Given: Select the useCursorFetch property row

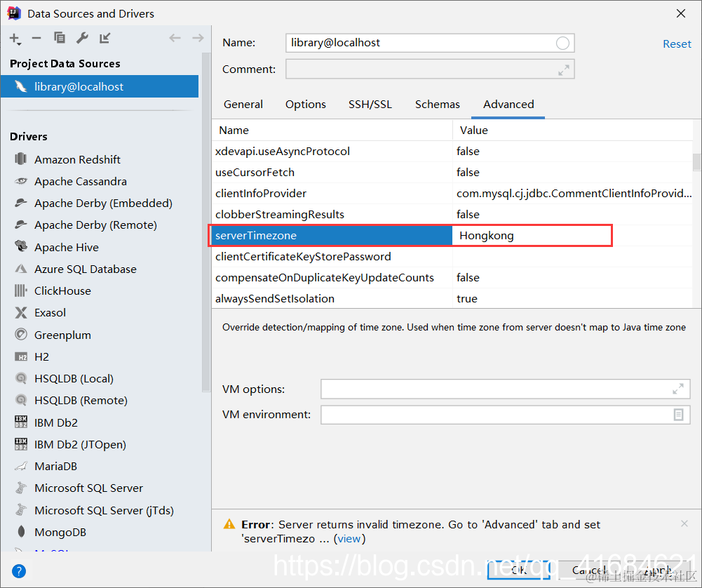Looking at the screenshot, I should coord(452,173).
